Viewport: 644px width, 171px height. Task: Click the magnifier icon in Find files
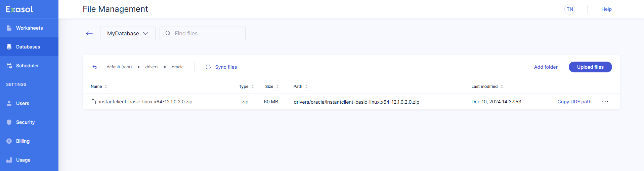168,33
